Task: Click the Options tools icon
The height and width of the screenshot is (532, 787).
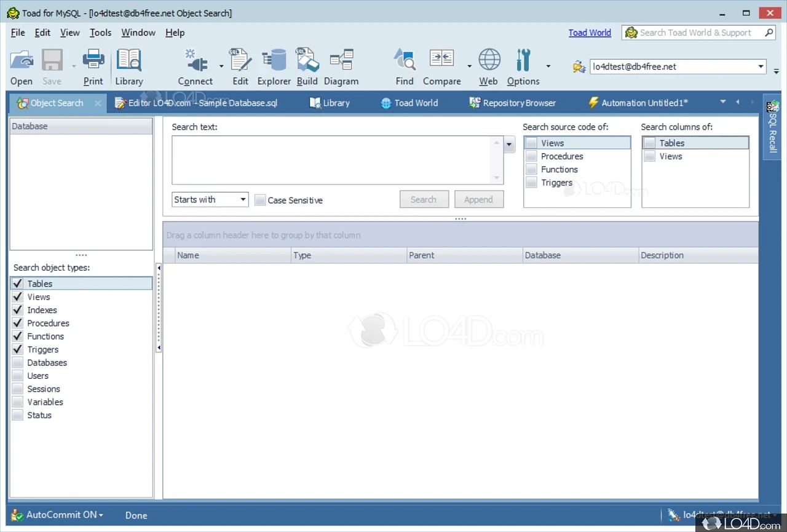Action: (523, 61)
